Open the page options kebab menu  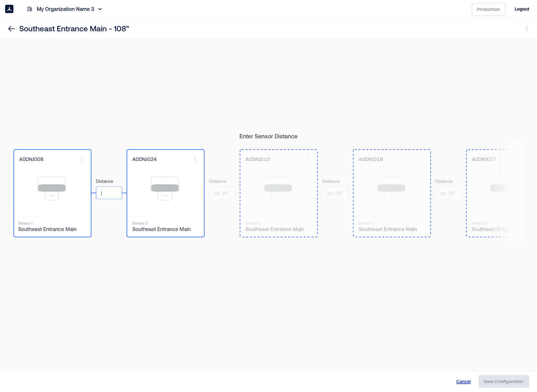click(x=526, y=28)
